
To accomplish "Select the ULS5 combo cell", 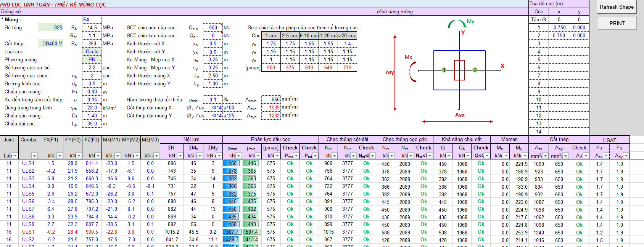I will 28,194.
